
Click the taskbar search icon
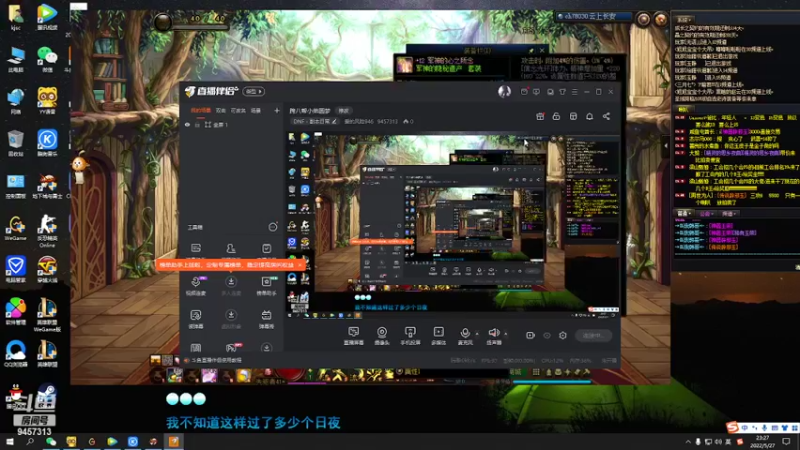[x=30, y=441]
